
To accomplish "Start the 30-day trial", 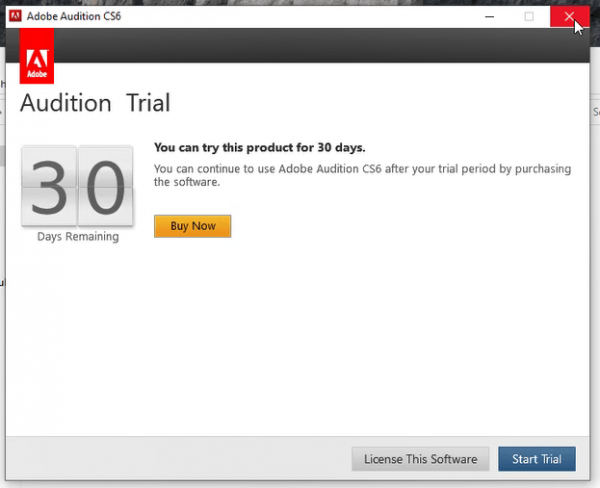I will 536,459.
